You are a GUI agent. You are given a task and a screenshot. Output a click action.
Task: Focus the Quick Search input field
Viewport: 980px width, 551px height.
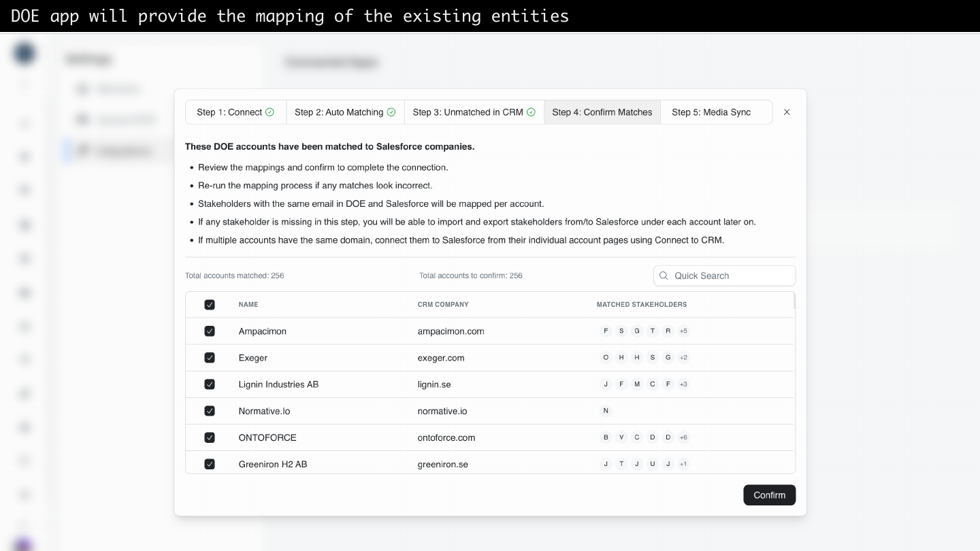click(724, 275)
